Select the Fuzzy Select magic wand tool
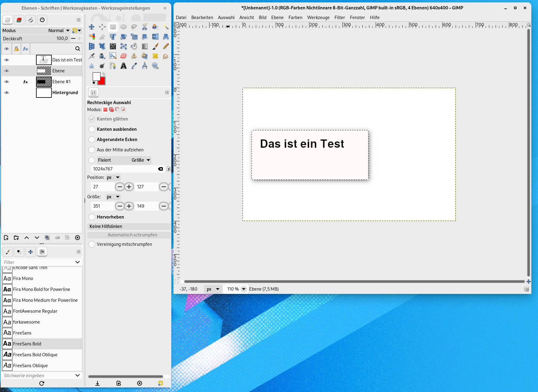 [166, 27]
